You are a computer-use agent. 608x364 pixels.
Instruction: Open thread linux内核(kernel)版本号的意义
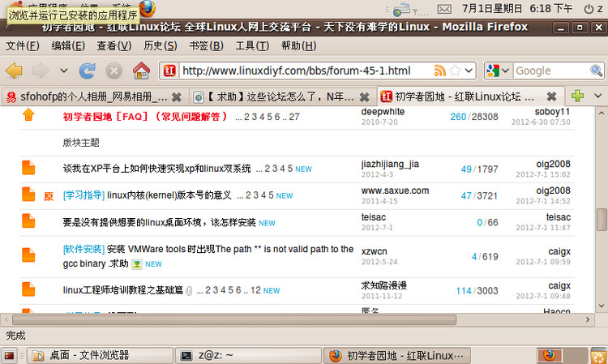(169, 195)
